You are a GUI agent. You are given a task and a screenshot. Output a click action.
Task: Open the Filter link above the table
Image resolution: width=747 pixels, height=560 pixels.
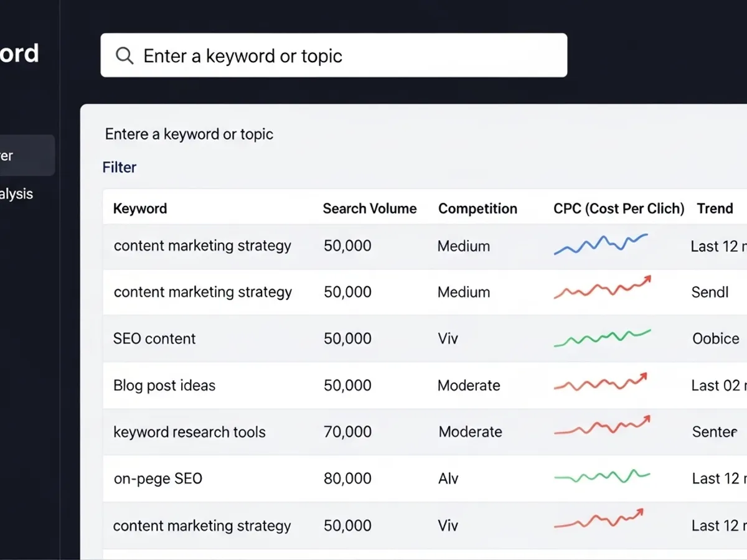(x=120, y=167)
